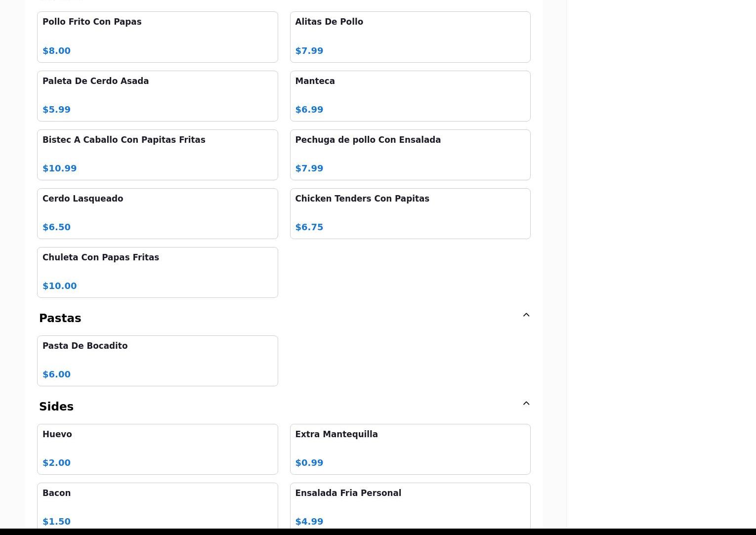This screenshot has width=756, height=535.
Task: Select Pollo Frito Con Papas item
Action: click(157, 37)
